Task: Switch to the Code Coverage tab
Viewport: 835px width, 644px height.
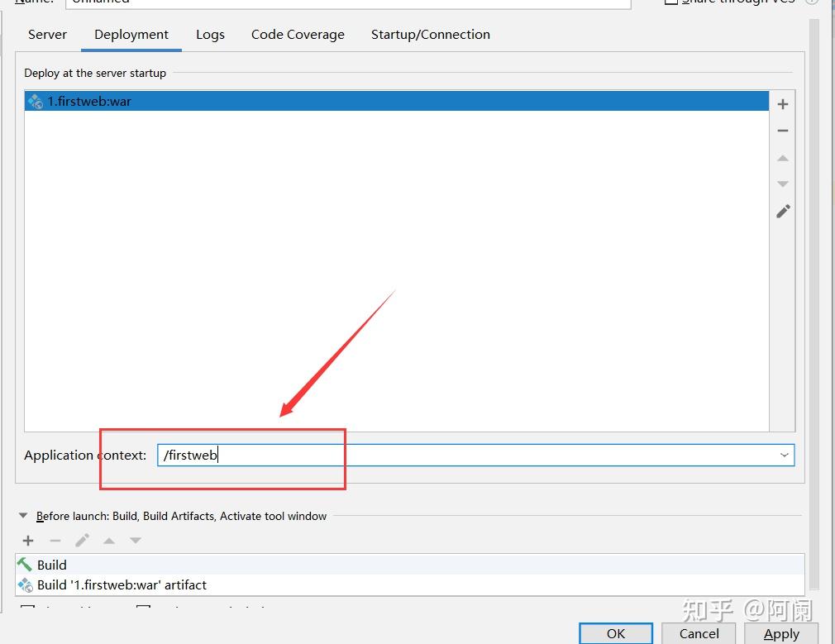Action: (x=298, y=35)
